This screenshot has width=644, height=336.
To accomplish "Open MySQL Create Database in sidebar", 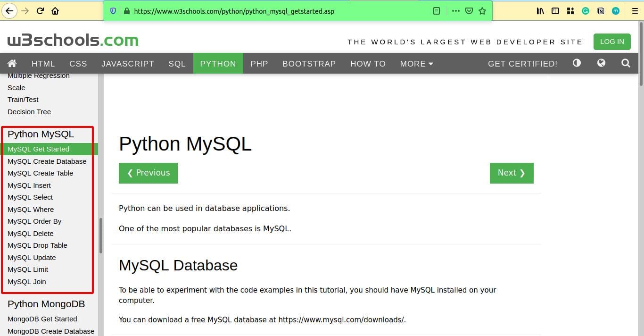I will [47, 161].
